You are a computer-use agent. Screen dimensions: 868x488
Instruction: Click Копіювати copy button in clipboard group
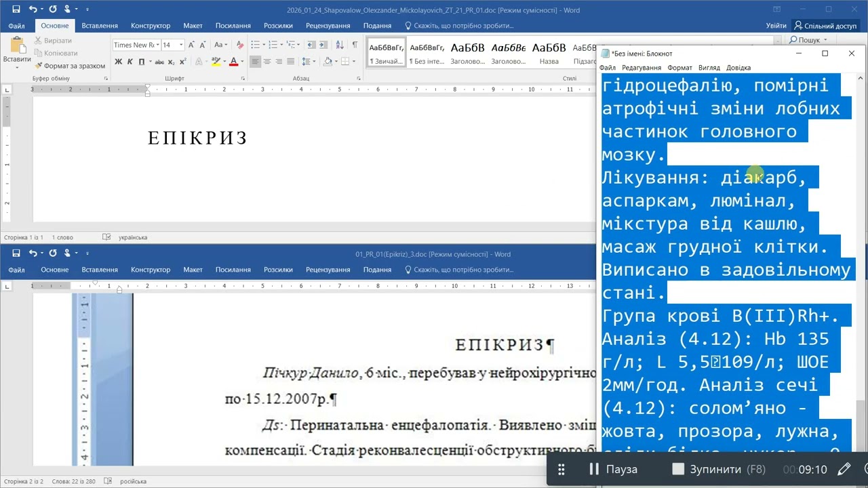tap(56, 53)
